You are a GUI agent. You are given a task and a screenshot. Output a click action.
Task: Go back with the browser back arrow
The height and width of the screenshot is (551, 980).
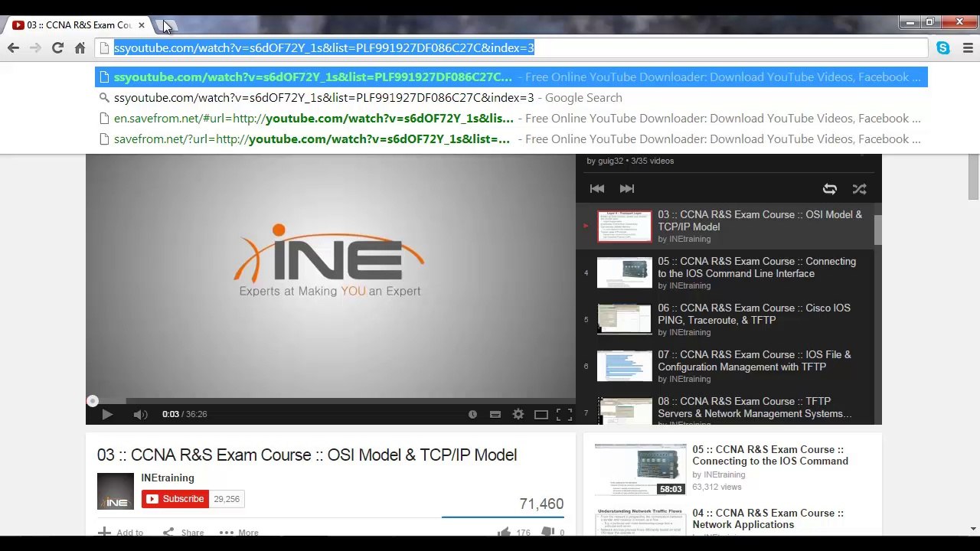pyautogui.click(x=13, y=48)
